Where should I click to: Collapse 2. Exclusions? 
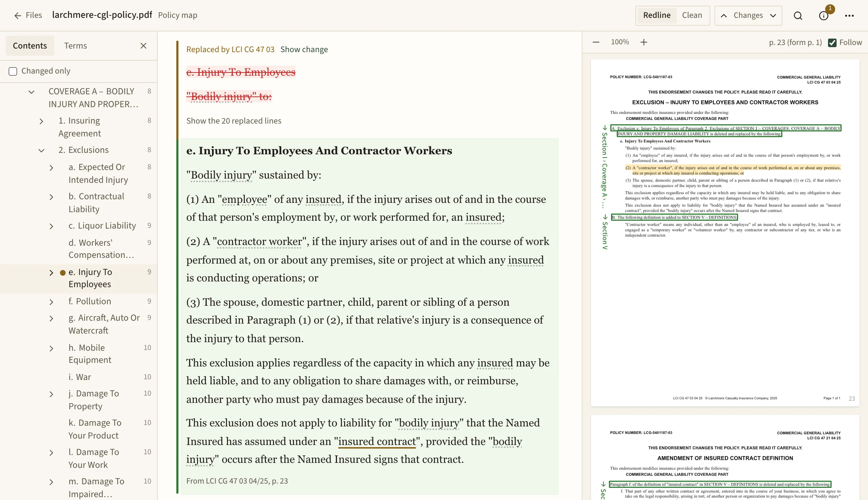[41, 151]
